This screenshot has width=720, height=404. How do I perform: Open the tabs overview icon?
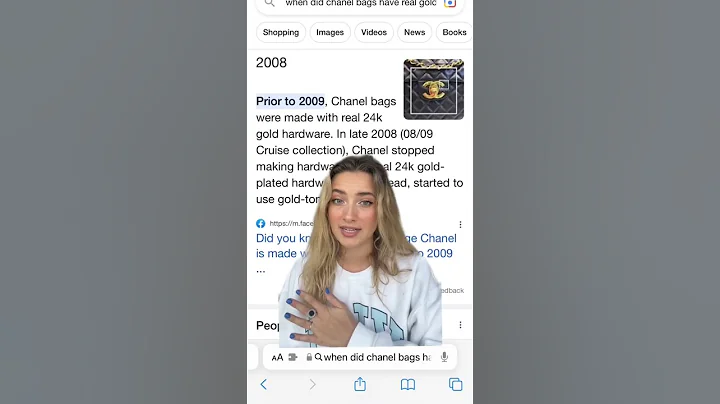tap(456, 384)
